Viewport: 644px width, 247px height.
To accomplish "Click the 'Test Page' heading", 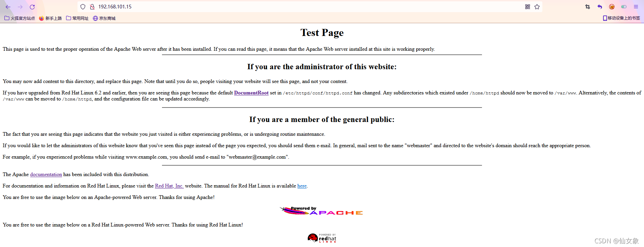I will (322, 33).
